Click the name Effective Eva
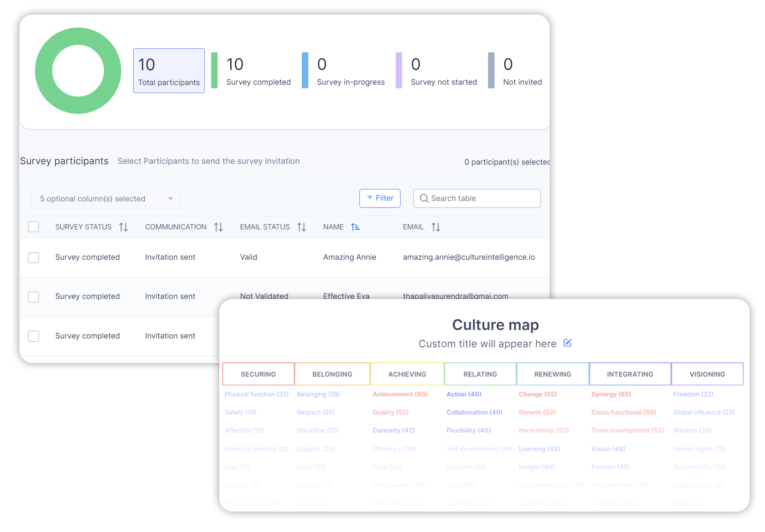765x532 pixels. (x=346, y=296)
